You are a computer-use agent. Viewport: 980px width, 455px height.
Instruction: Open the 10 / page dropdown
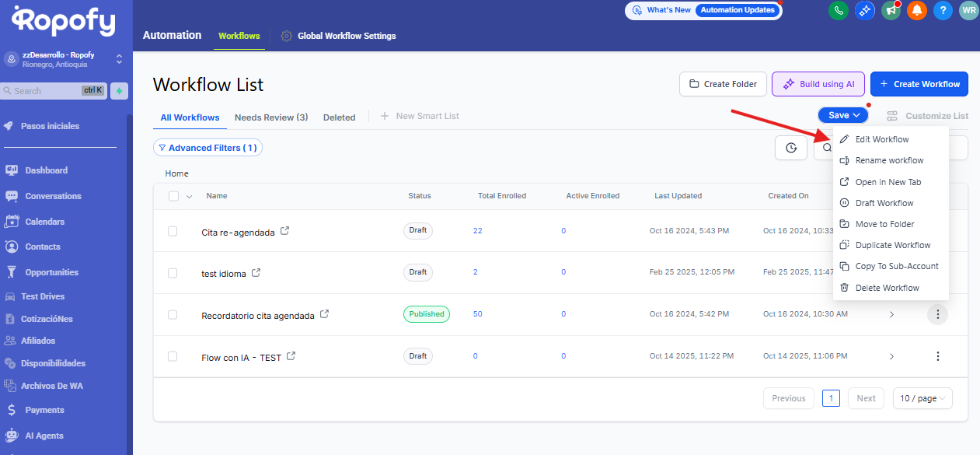(922, 398)
